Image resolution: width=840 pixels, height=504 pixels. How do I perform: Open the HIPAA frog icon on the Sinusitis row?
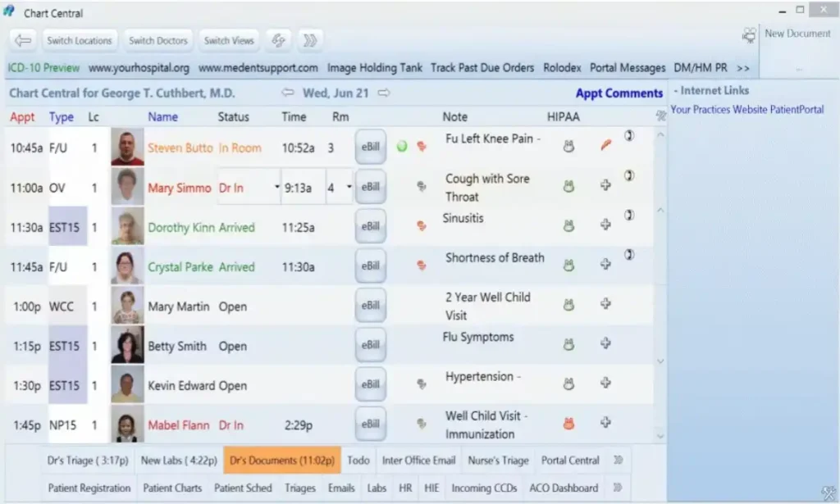tap(568, 226)
